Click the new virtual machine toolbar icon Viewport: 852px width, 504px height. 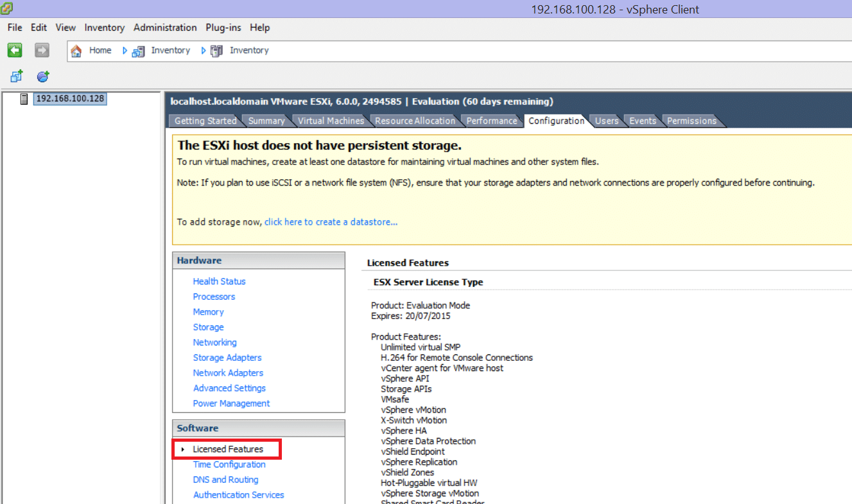click(x=17, y=76)
